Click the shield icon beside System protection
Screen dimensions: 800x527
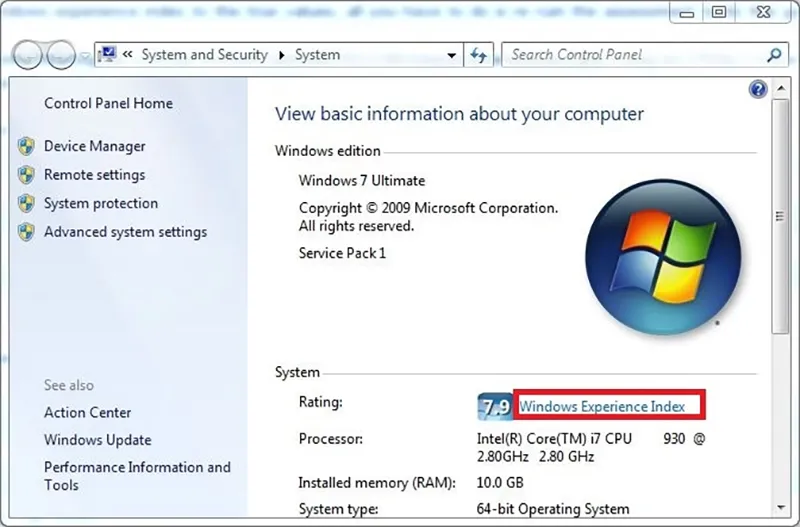(x=26, y=204)
